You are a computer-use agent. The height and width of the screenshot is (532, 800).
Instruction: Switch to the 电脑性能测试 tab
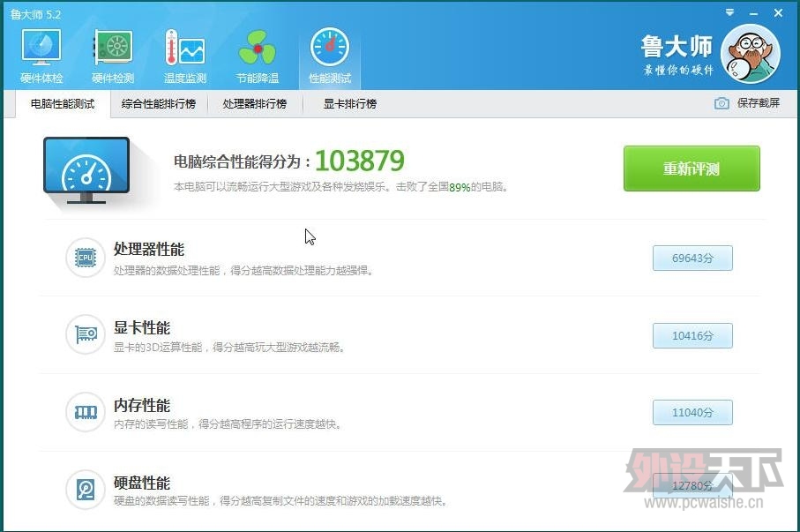(x=63, y=104)
